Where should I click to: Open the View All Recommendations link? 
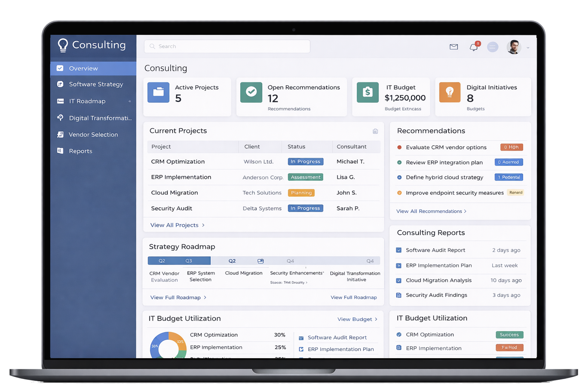tap(431, 211)
